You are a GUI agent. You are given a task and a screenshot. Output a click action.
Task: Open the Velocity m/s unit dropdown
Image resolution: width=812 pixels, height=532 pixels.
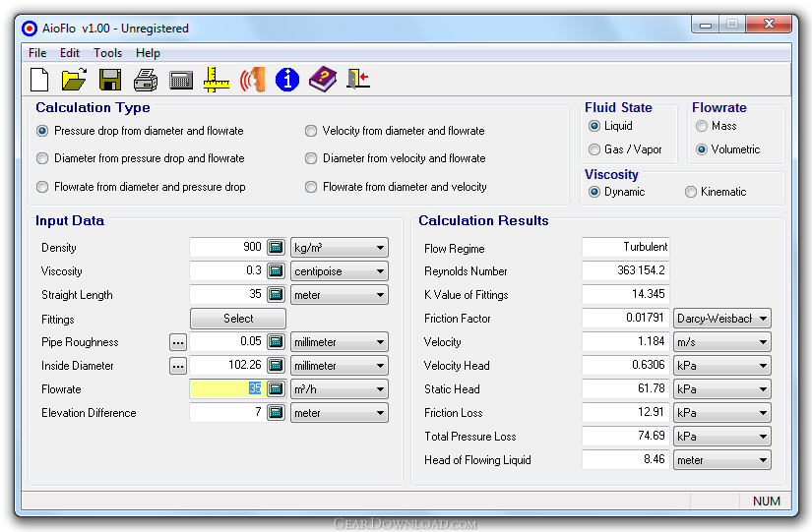coord(721,342)
